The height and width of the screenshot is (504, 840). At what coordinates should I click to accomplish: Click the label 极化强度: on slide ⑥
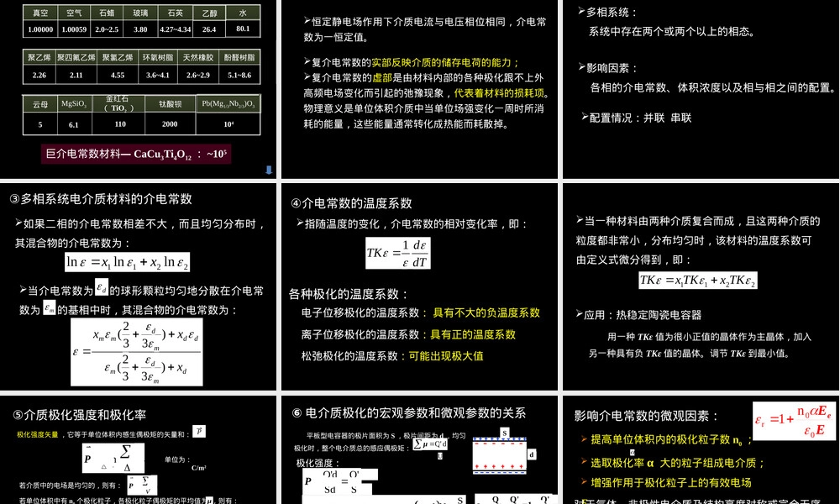click(318, 464)
